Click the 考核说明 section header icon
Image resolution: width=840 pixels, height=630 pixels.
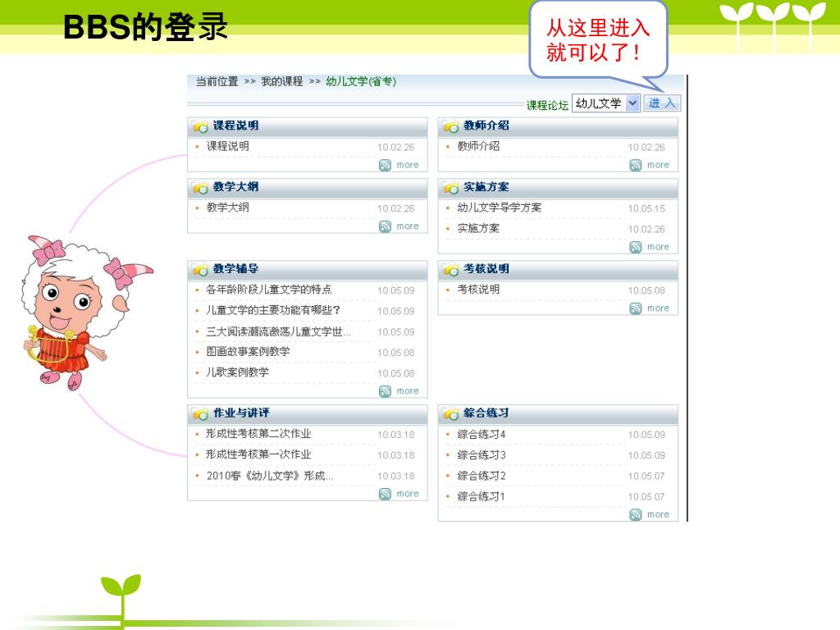pos(451,269)
